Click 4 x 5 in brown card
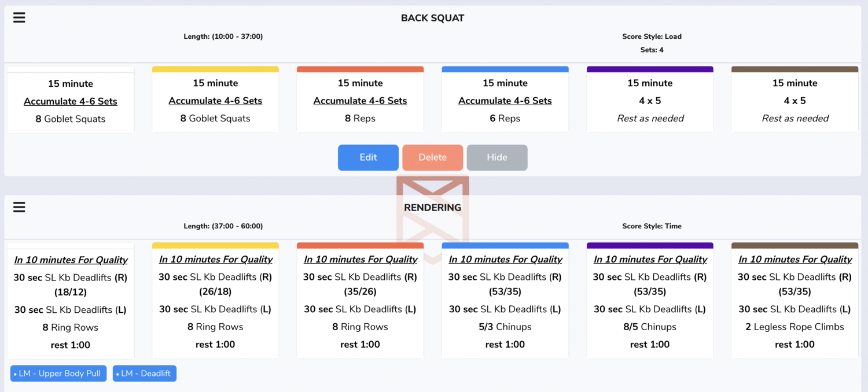Viewport: 868px width, 392px height. coord(795,101)
